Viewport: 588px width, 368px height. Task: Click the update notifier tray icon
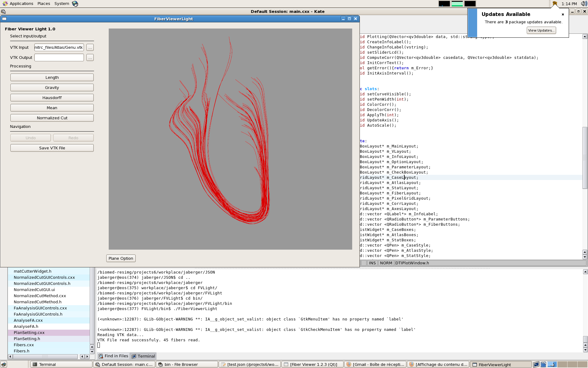(x=555, y=4)
